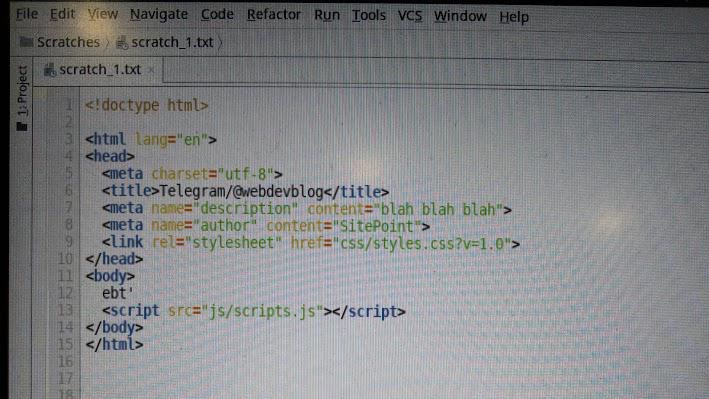The height and width of the screenshot is (399, 709).
Task: Open the Edit menu
Action: (62, 14)
